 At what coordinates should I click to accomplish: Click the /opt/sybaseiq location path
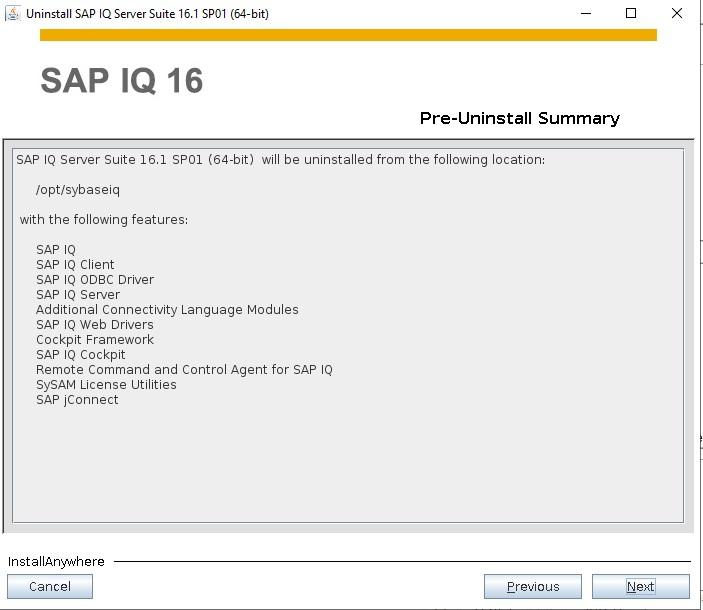coord(78,190)
